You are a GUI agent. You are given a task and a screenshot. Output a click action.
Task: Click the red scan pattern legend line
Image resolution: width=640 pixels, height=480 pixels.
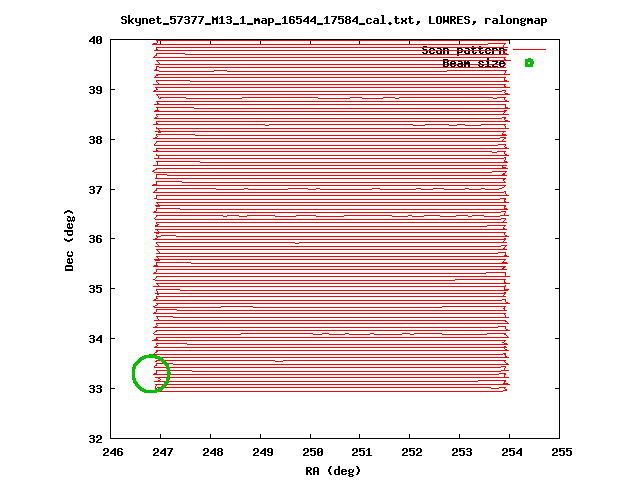[x=529, y=49]
